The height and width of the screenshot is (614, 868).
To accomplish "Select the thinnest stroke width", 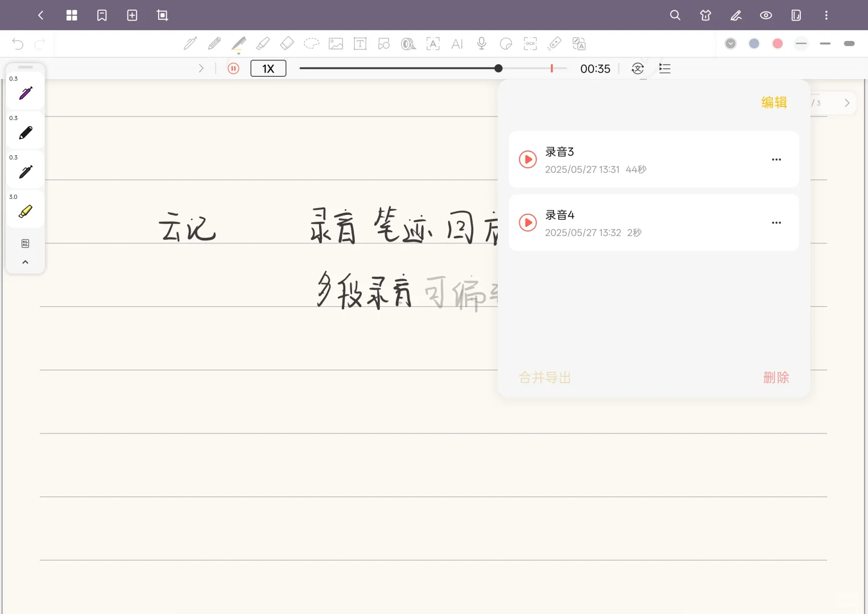I will 801,44.
